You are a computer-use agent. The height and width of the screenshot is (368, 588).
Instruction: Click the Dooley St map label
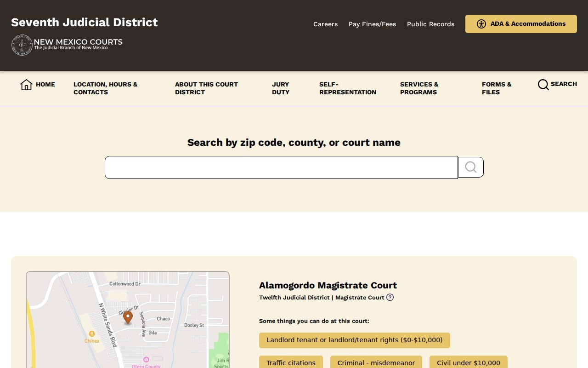(x=194, y=325)
